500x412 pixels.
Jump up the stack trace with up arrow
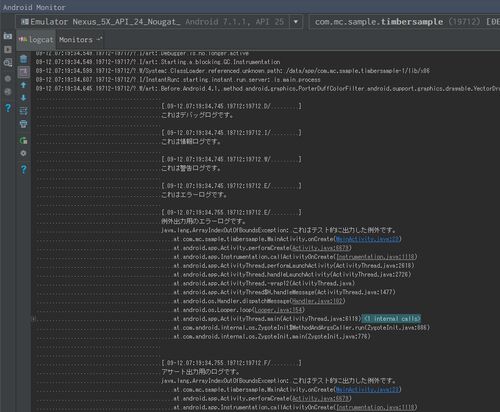[23, 85]
